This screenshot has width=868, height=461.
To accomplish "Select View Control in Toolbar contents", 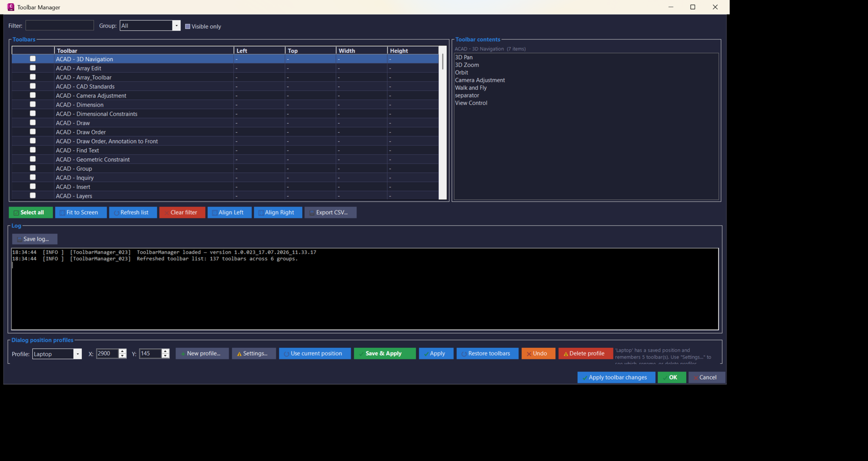I will [471, 103].
